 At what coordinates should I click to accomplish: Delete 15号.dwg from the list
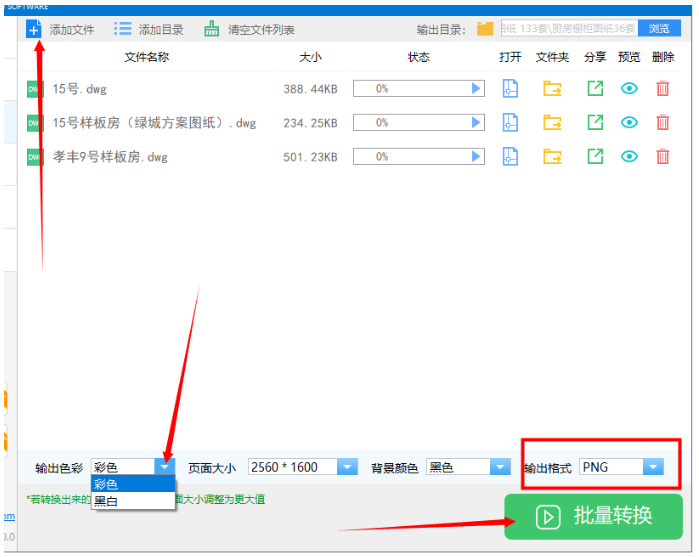click(x=663, y=88)
